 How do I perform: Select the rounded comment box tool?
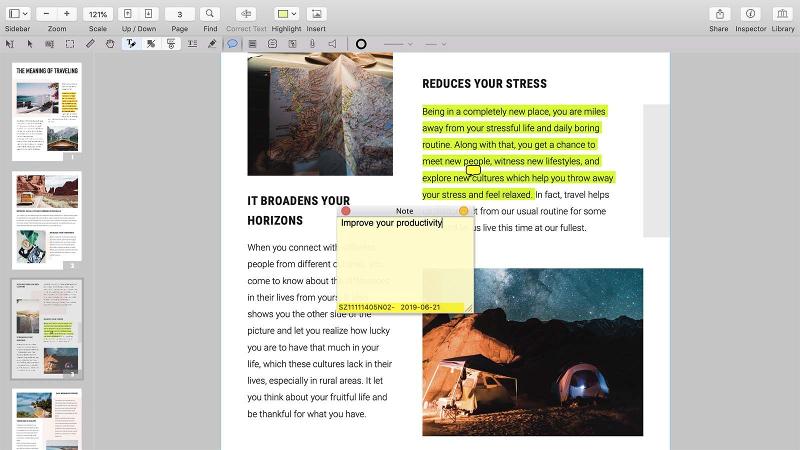click(x=272, y=44)
